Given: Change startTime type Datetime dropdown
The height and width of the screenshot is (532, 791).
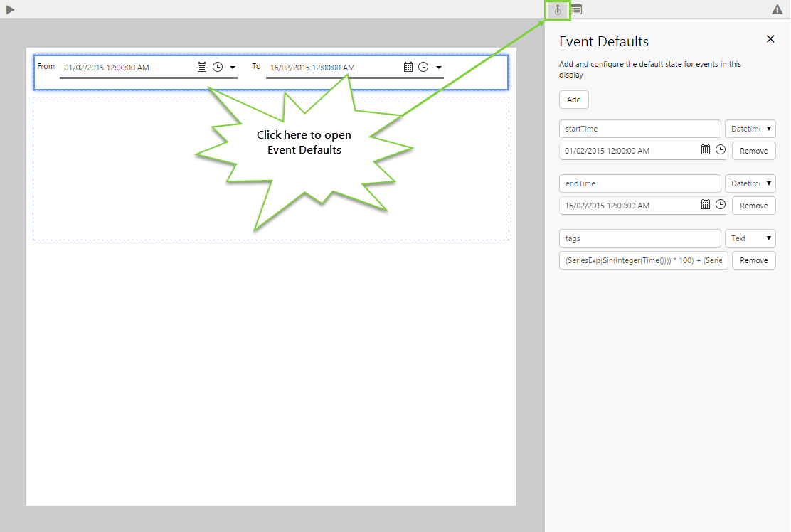Looking at the screenshot, I should 750,129.
